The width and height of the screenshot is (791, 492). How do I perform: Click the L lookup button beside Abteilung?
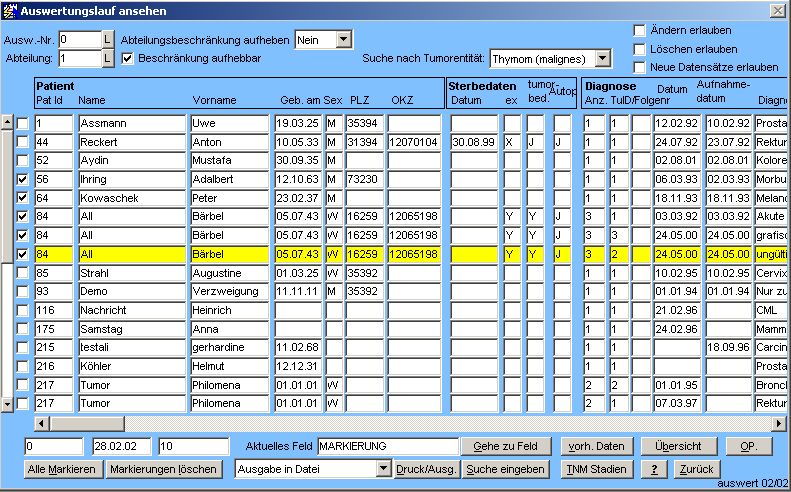[108, 59]
